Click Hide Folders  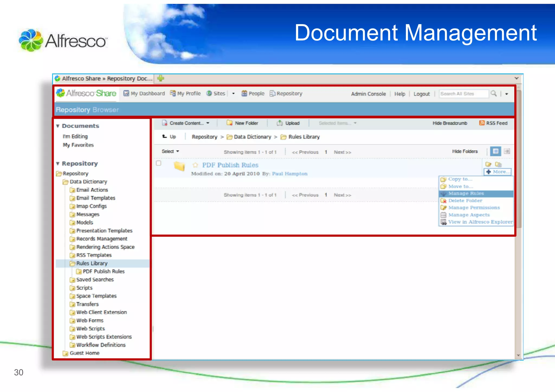465,151
